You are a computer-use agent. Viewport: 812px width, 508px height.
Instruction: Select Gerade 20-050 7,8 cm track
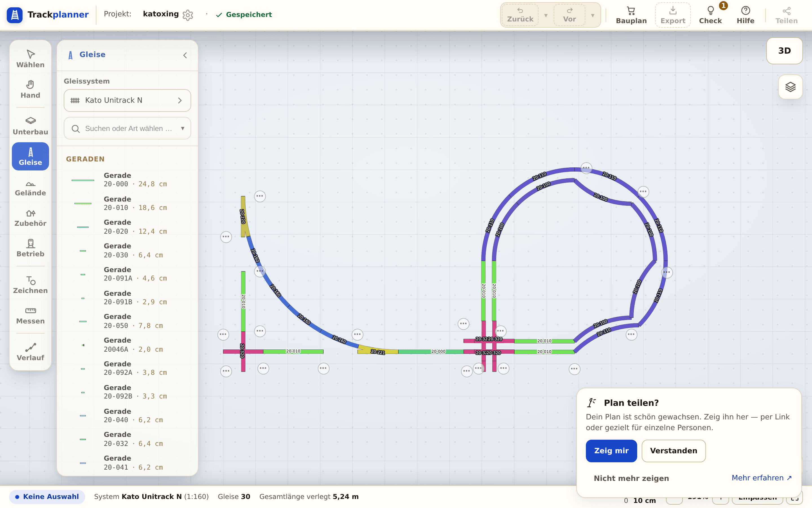pyautogui.click(x=127, y=321)
